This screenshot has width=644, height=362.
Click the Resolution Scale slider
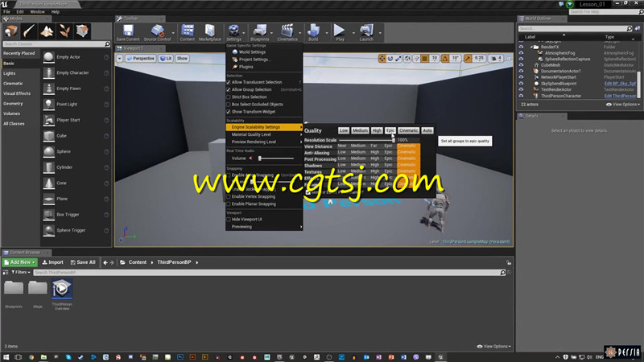coord(366,140)
